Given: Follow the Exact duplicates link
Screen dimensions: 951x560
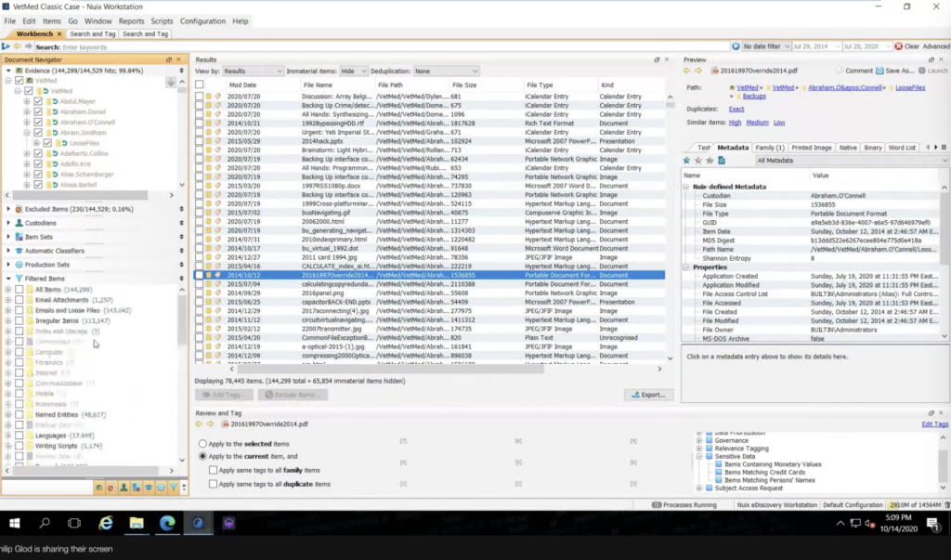Looking at the screenshot, I should click(736, 110).
